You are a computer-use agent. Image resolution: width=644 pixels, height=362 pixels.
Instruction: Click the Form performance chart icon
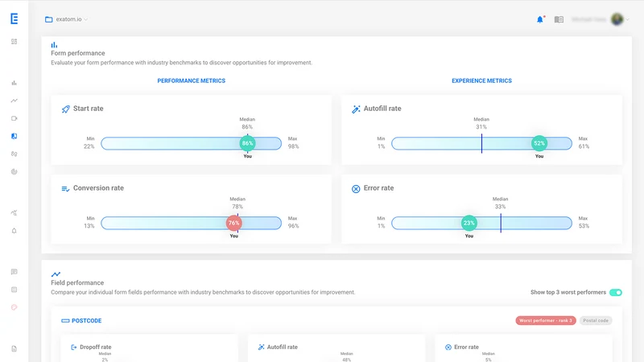tap(54, 45)
